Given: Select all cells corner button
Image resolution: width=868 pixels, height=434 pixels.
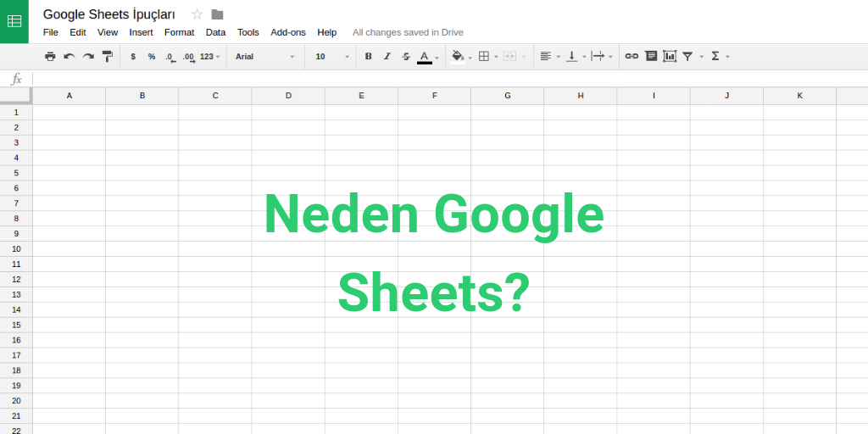Looking at the screenshot, I should pos(16,96).
